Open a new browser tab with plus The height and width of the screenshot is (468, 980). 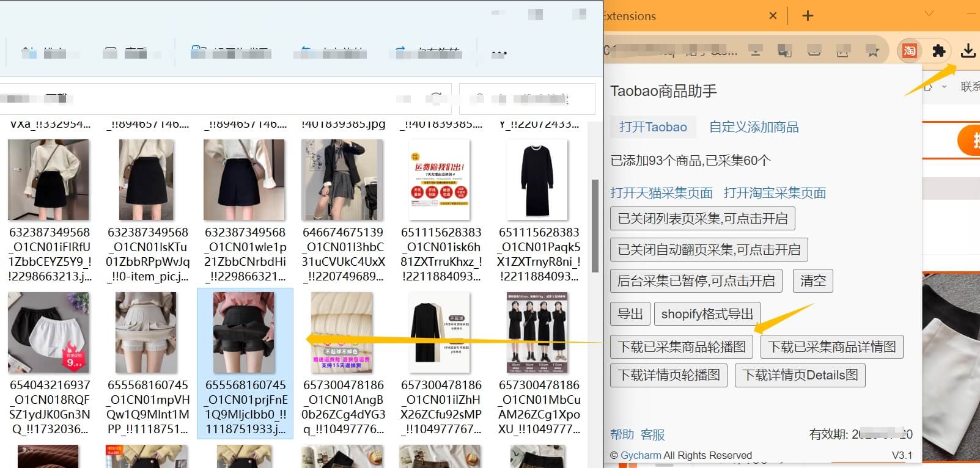pos(808,16)
